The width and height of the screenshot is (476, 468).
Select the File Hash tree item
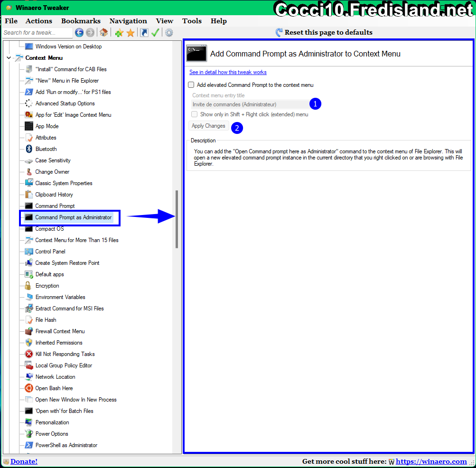46,320
